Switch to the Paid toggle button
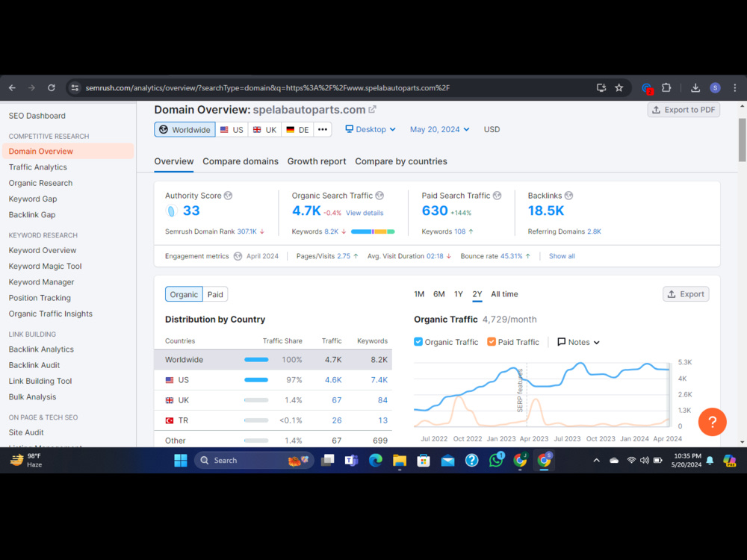This screenshot has width=747, height=560. coord(215,294)
